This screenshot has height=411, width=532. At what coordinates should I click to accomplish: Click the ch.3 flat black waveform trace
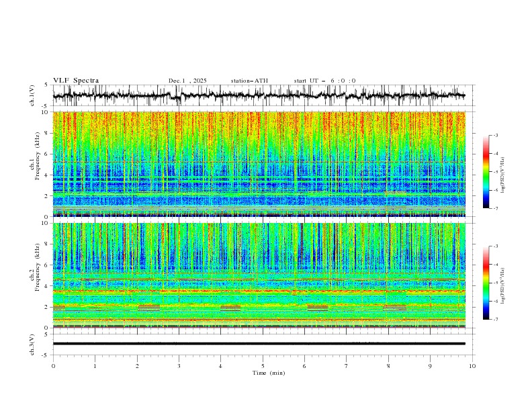click(259, 344)
